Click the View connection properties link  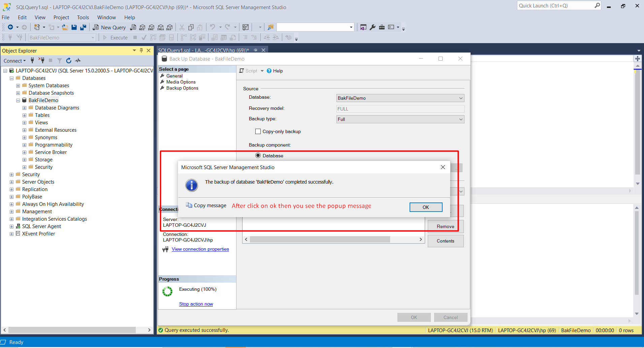[200, 249]
